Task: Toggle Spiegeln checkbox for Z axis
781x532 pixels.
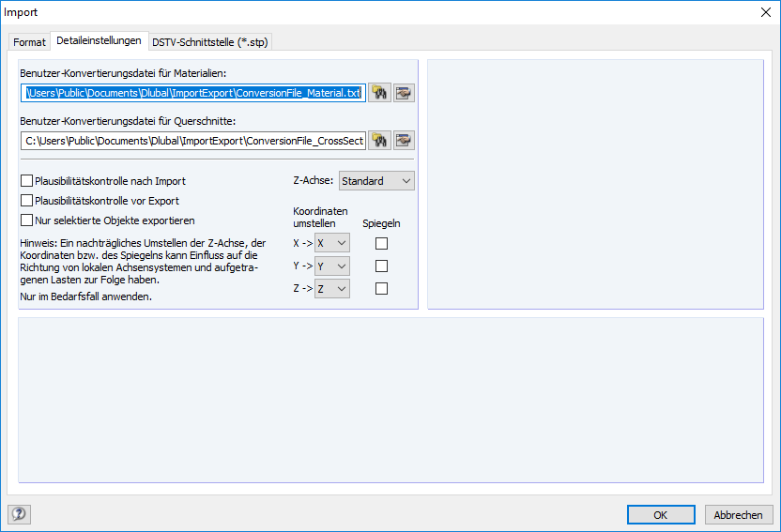Action: pos(381,289)
